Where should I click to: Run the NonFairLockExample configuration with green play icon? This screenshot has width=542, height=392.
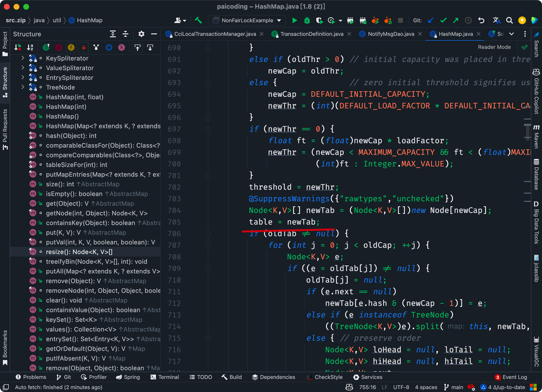point(294,20)
